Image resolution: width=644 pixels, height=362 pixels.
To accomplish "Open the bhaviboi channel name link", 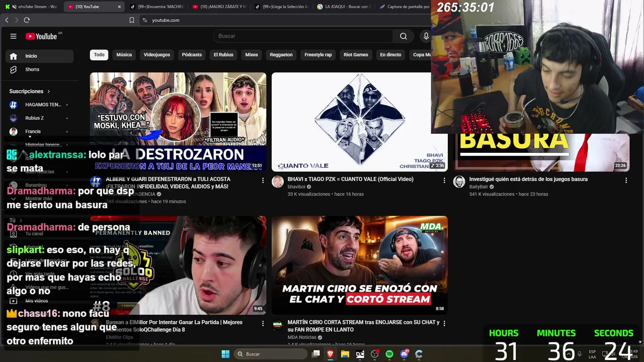I will click(296, 187).
